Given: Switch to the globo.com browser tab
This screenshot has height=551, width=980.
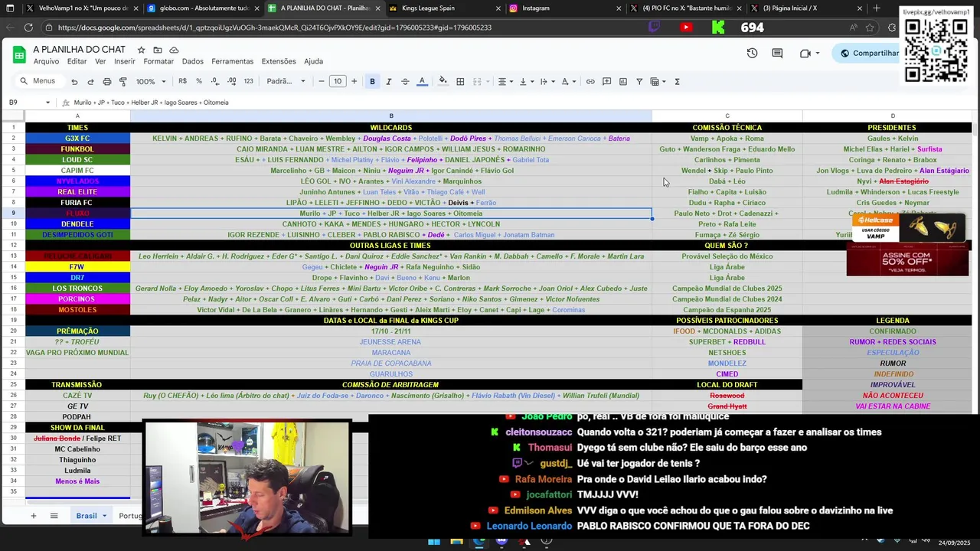Looking at the screenshot, I should (203, 8).
